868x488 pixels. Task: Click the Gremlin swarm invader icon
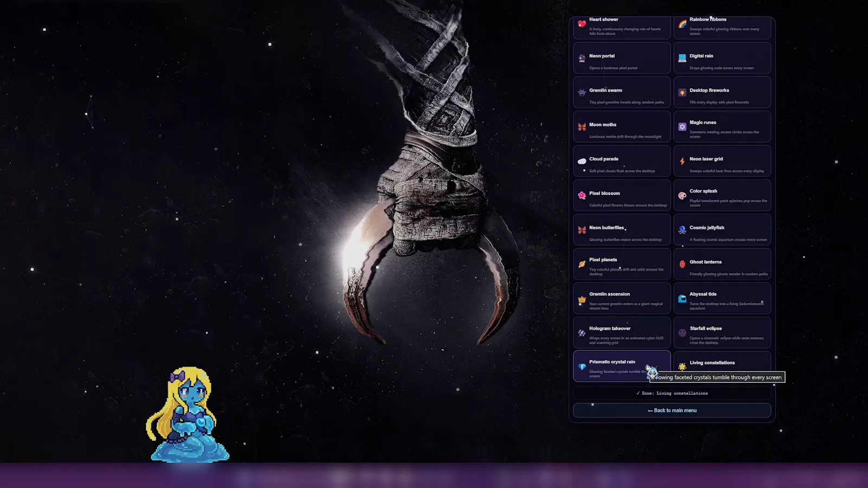(x=582, y=93)
